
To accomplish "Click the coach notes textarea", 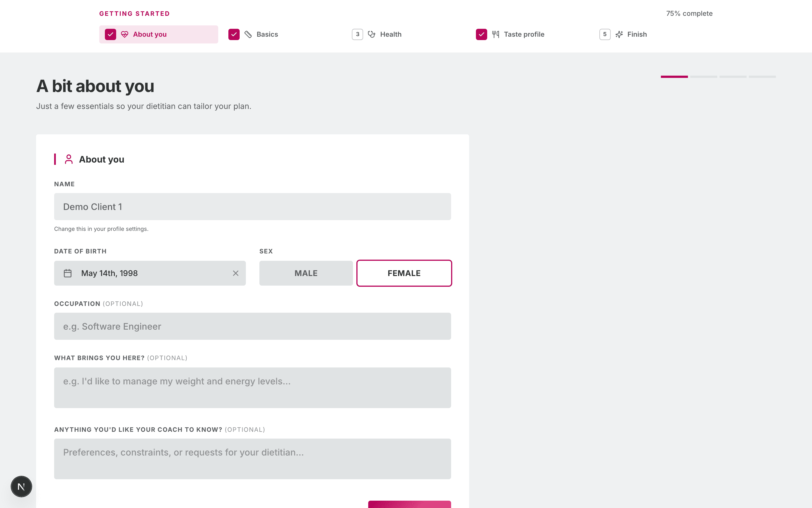I will click(253, 459).
